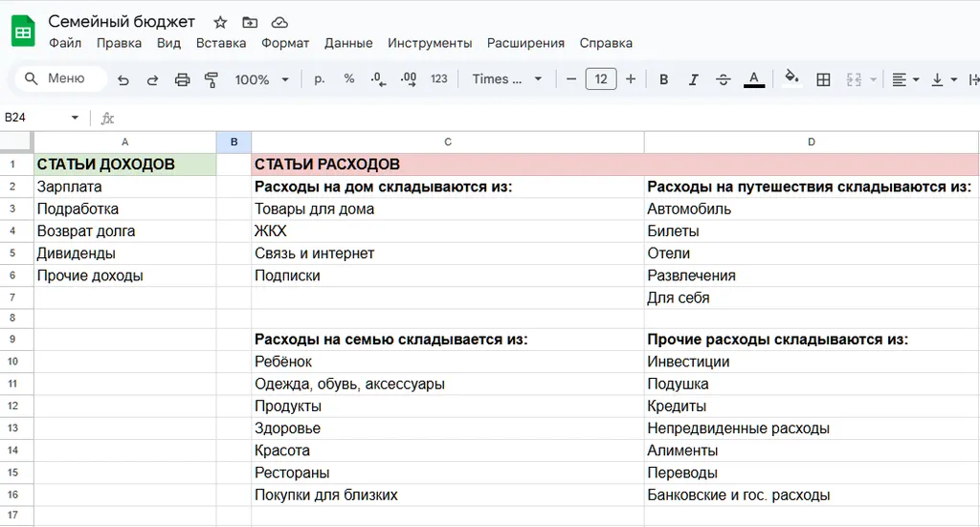Click the redo arrow in toolbar
Viewport: 980px width, 527px height.
[x=152, y=79]
